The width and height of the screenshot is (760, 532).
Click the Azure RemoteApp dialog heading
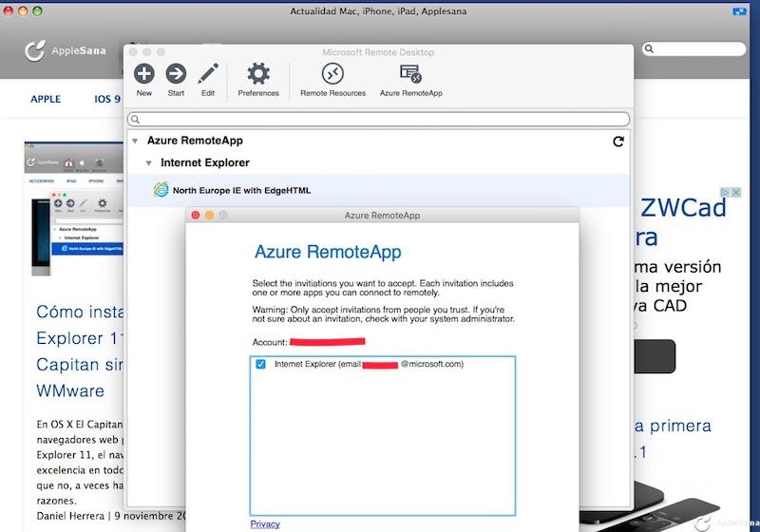click(328, 252)
